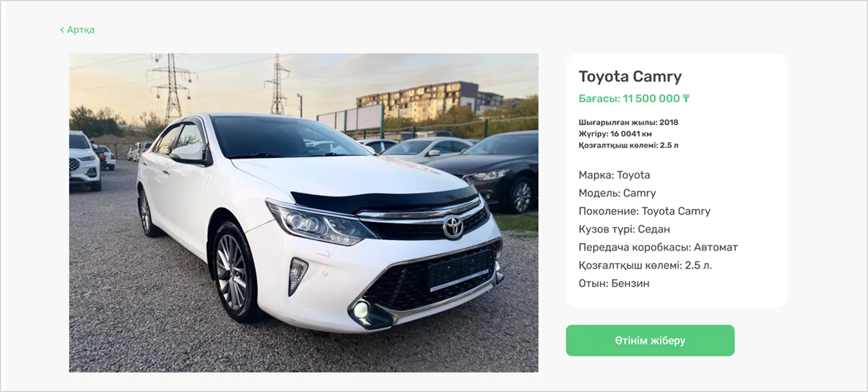The image size is (868, 392).
Task: Click the bold Қозғалтқыш көлемі: 2.5 л summary line
Action: (x=628, y=145)
